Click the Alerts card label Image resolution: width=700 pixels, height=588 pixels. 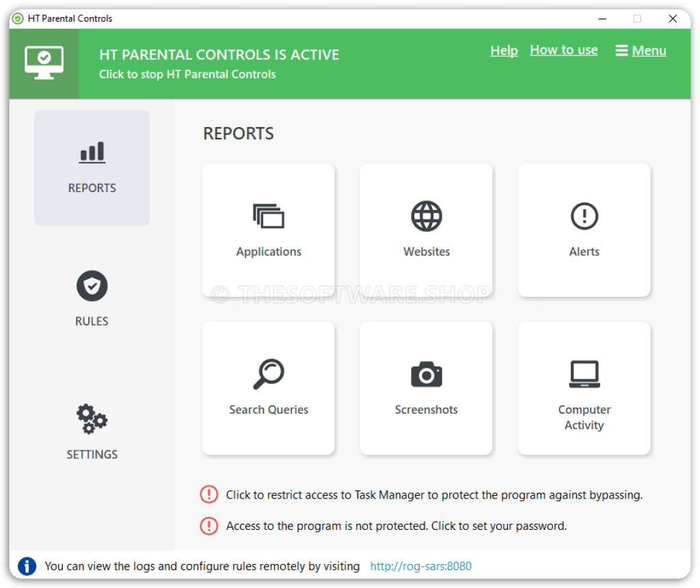click(x=584, y=252)
